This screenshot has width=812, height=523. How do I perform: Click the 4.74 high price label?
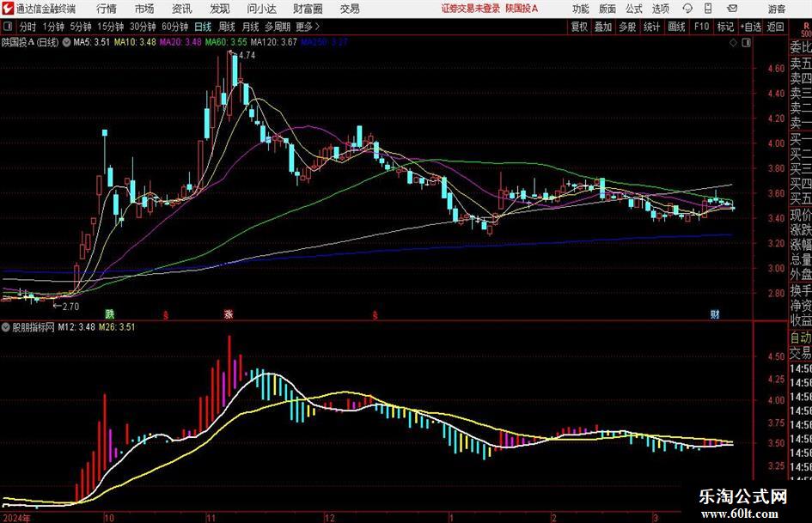247,56
